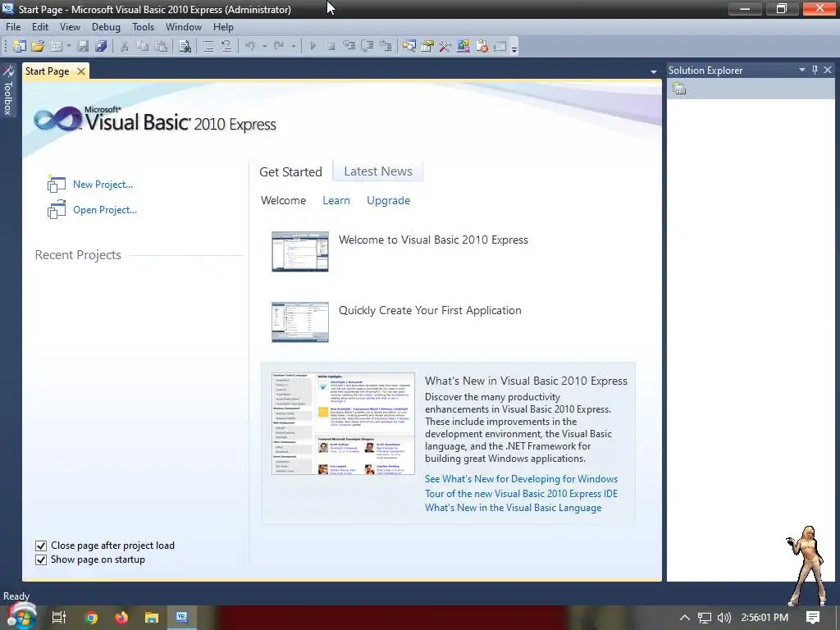Click the Object Browser toolbar icon
The height and width of the screenshot is (630, 840).
pyautogui.click(x=463, y=46)
